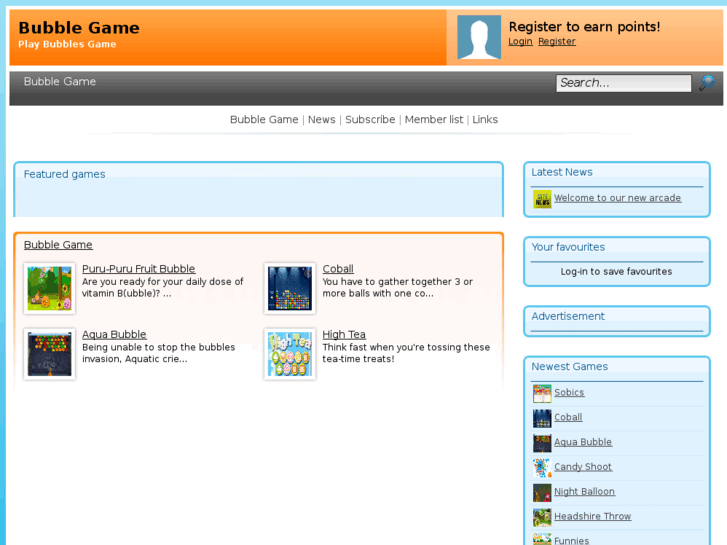
Task: Click the Log-in to save favourites text
Action: click(x=616, y=272)
